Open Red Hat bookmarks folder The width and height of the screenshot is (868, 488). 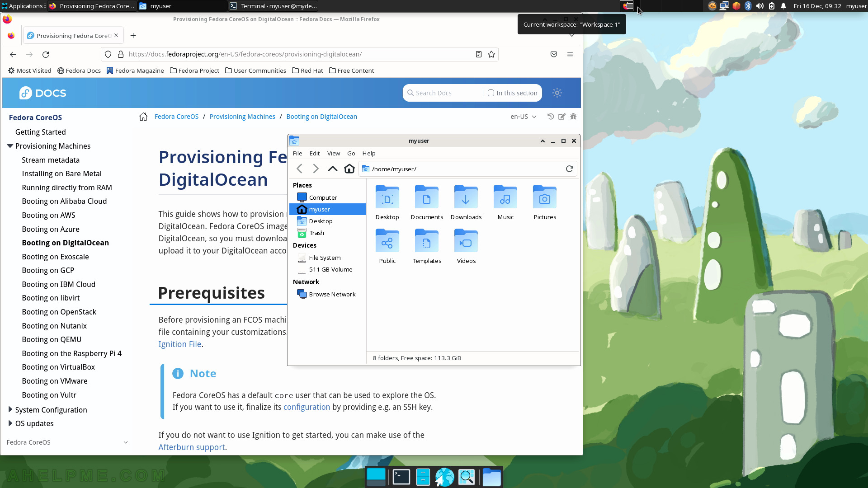[x=307, y=70]
